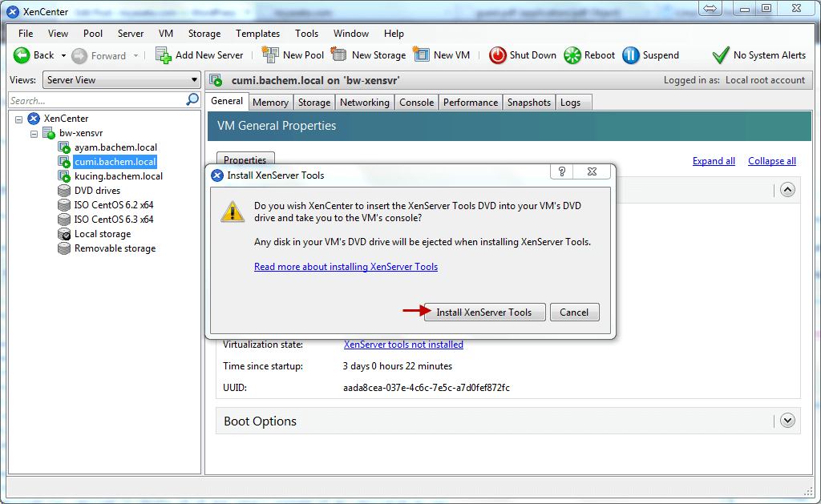Click the blue Suspend icon
This screenshot has width=821, height=504.
[x=630, y=55]
